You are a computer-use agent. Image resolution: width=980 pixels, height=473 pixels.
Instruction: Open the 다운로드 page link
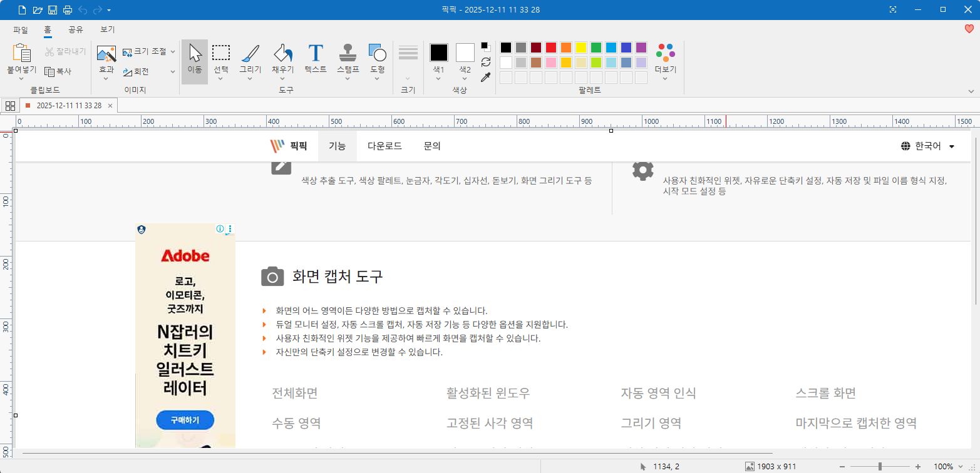coord(384,146)
